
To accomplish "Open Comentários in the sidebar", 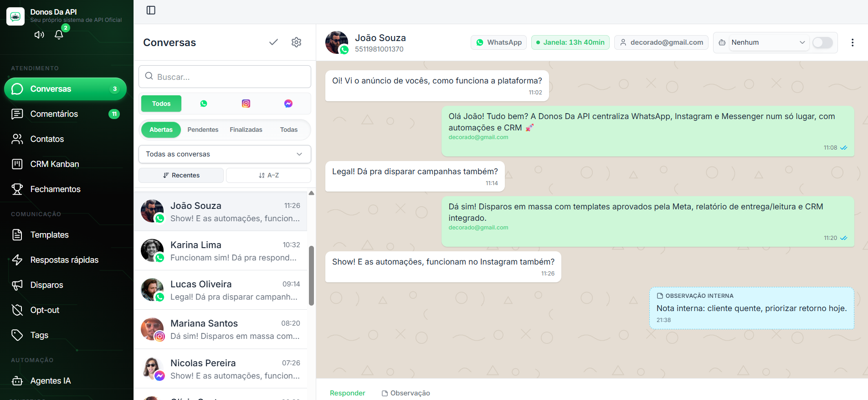I will (x=65, y=114).
